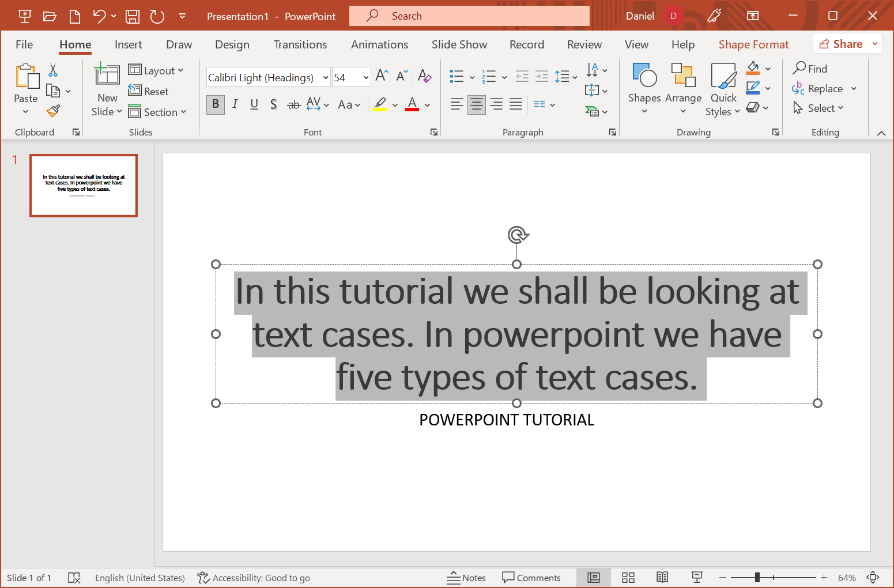Open the Format Painter tool

pyautogui.click(x=52, y=110)
